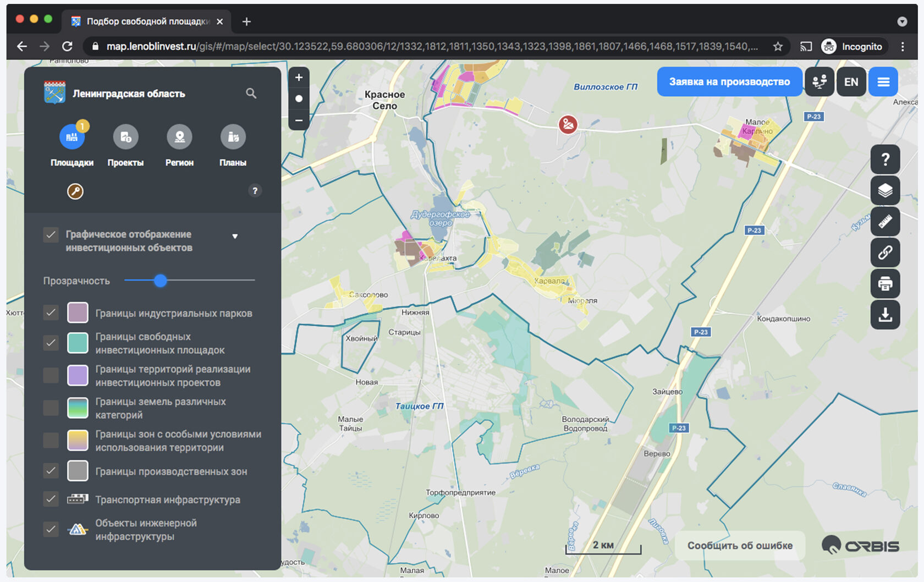Viewport: 924px width, 582px height.
Task: Enable Границы территорий реализации инвестиционных проектов
Action: pos(51,376)
